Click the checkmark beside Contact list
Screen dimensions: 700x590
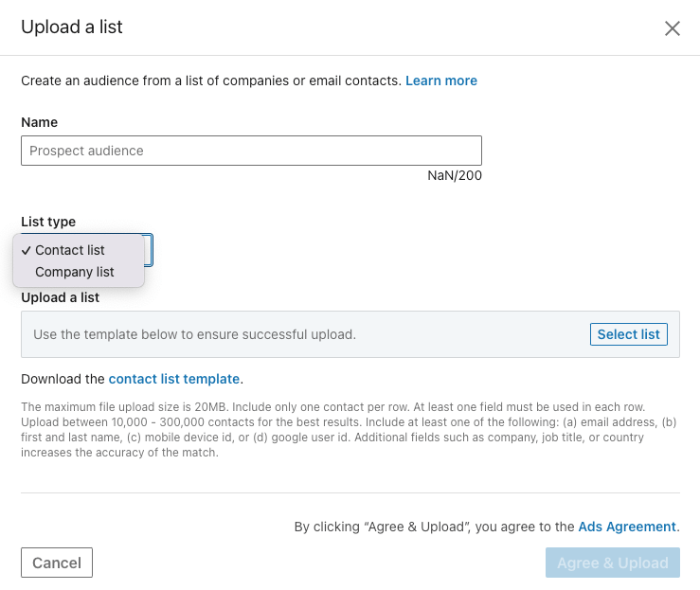[27, 250]
